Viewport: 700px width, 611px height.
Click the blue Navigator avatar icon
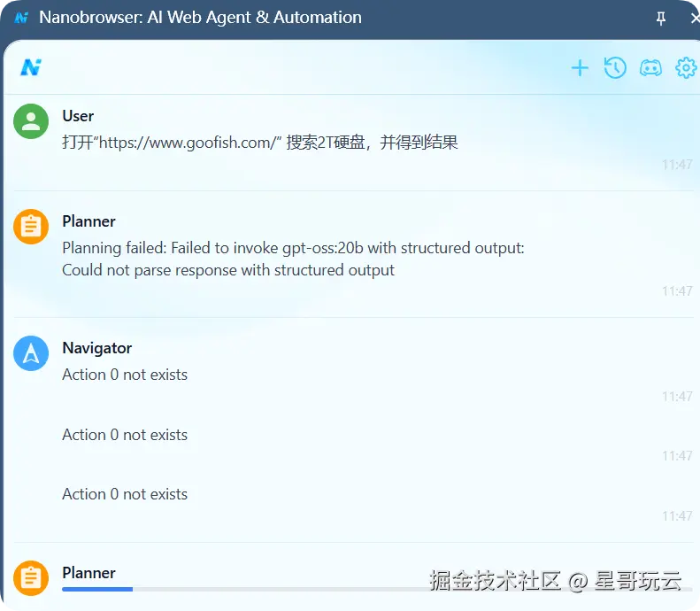pos(31,354)
